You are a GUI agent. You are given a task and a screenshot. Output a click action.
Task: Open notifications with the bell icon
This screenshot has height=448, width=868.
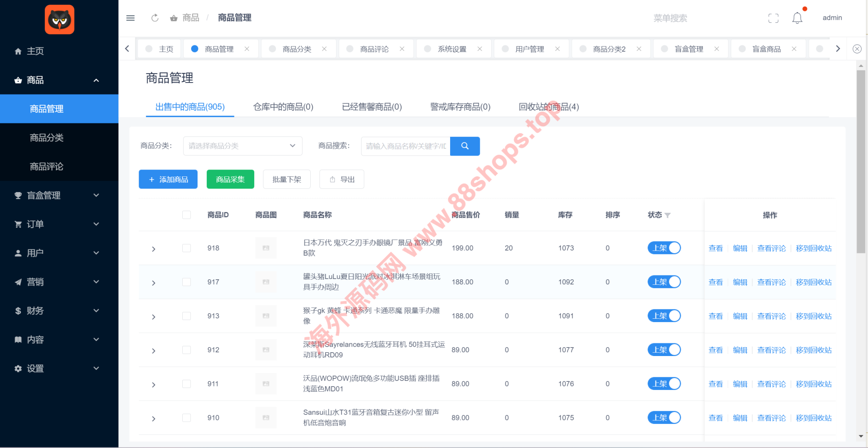(x=797, y=18)
